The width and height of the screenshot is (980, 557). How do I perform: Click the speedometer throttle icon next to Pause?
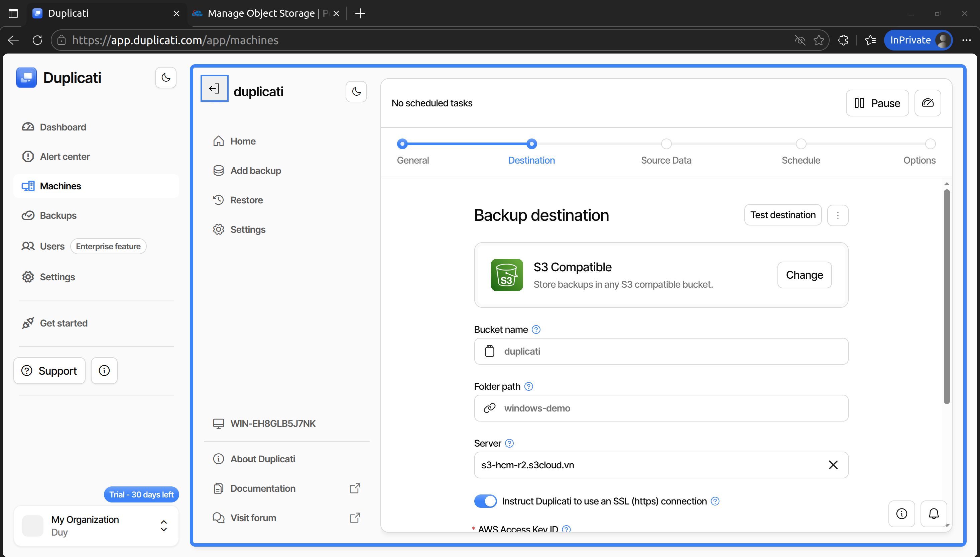(x=927, y=103)
